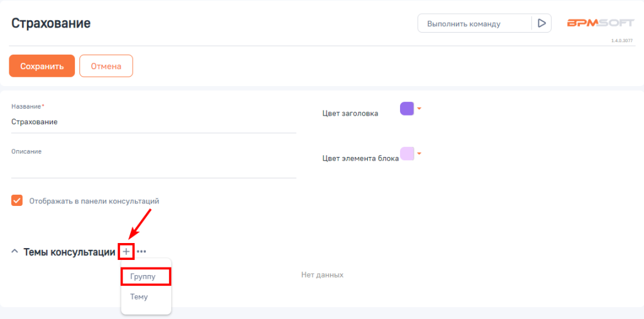
Task: Choose Тему in the add menu
Action: click(x=139, y=297)
